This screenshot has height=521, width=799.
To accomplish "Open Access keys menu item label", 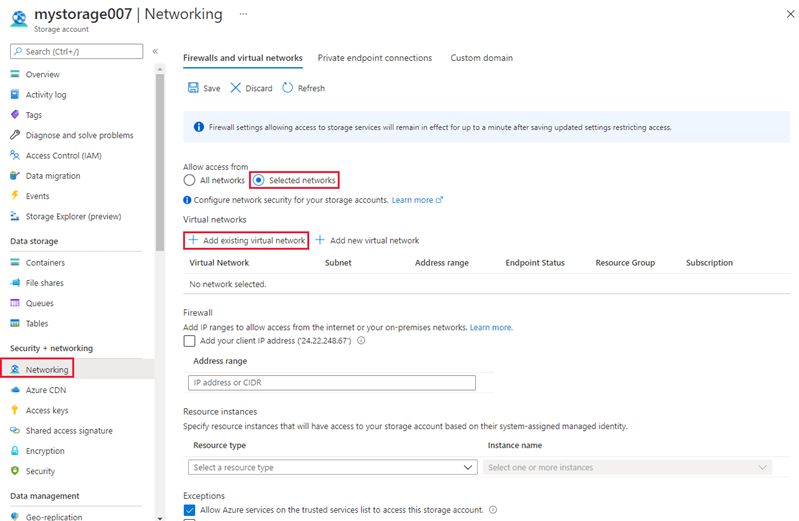I will (x=47, y=410).
